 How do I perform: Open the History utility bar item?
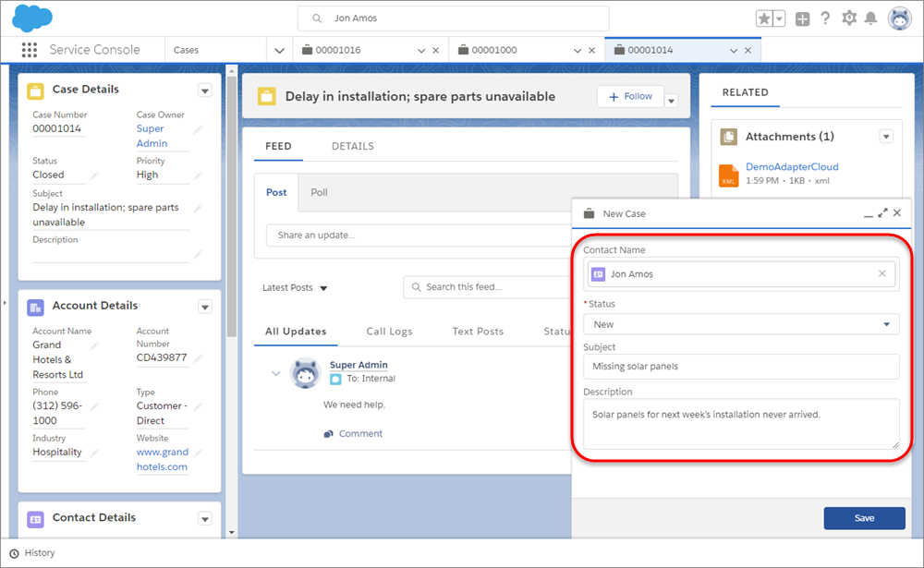33,553
